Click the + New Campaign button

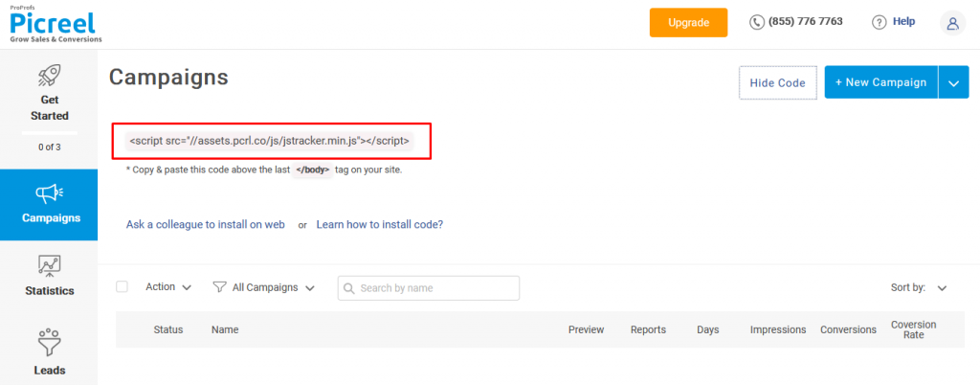pos(880,82)
